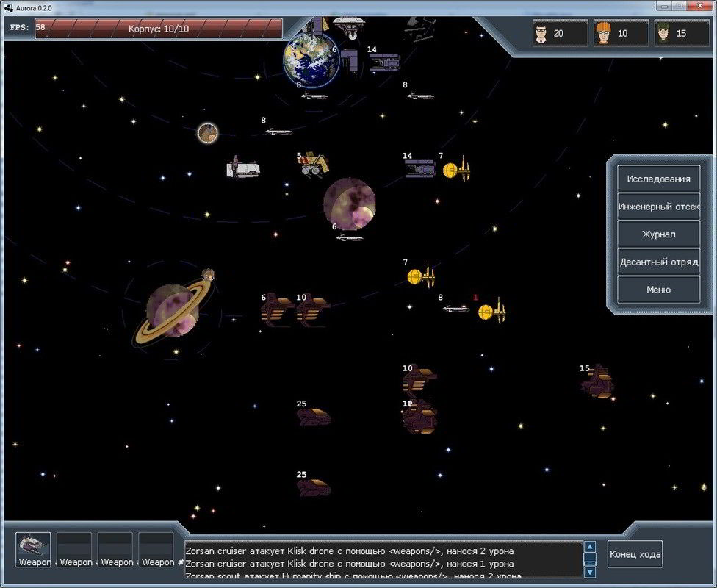Click the white ship left of the rover

tap(244, 168)
